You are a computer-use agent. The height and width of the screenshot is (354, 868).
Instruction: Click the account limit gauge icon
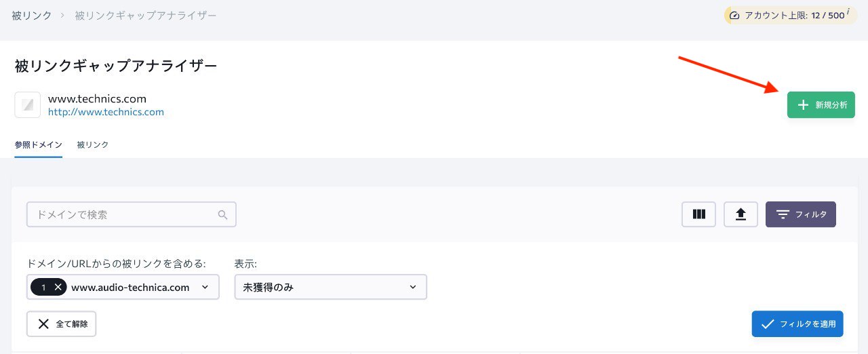tap(734, 15)
